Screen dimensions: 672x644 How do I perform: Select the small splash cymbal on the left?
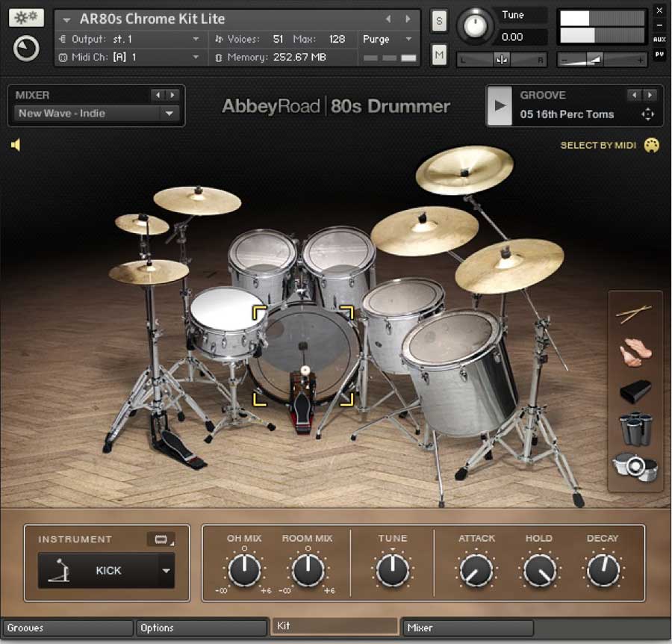coord(141,224)
